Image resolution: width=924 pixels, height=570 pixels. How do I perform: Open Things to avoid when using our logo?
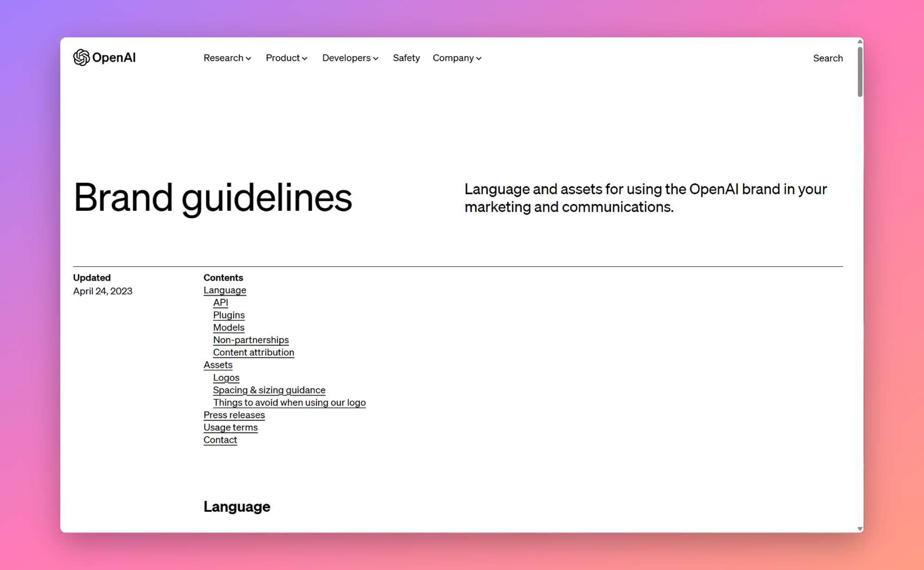tap(289, 403)
